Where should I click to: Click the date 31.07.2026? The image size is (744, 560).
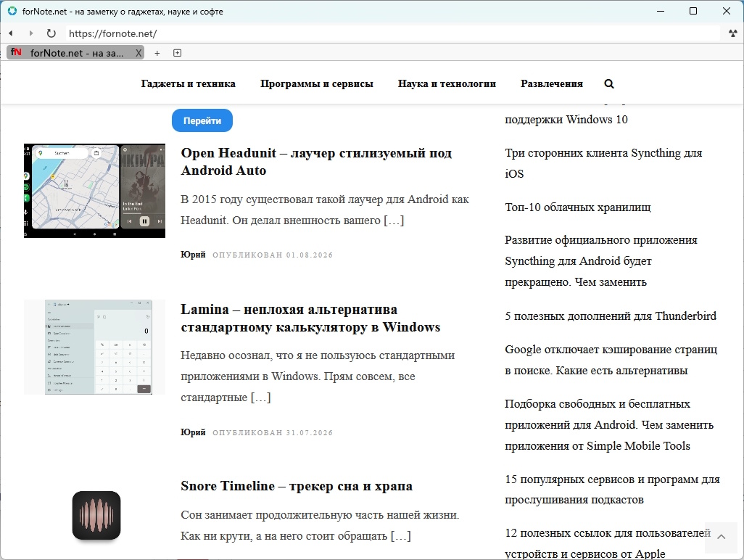click(310, 433)
